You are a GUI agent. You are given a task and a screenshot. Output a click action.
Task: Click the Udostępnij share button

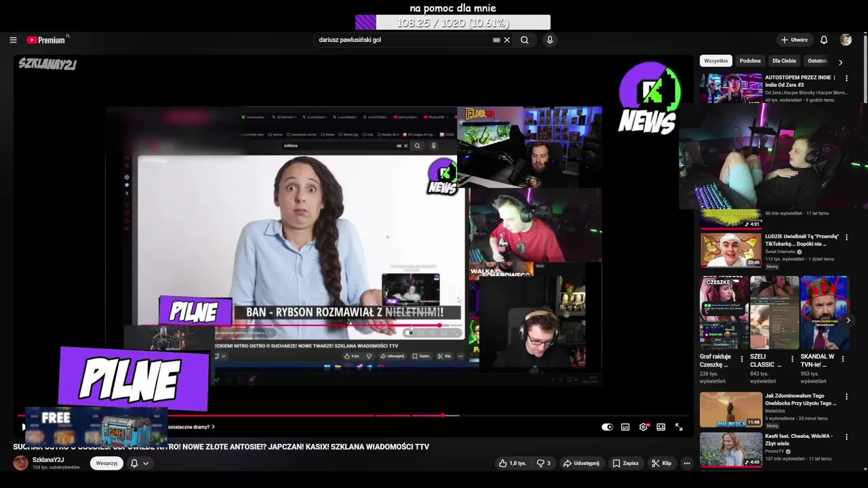click(x=581, y=463)
